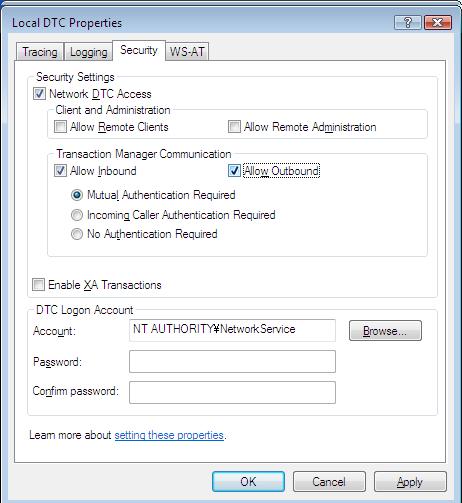Click the Account field showing NetworkService
This screenshot has height=503, width=462.
click(x=232, y=330)
